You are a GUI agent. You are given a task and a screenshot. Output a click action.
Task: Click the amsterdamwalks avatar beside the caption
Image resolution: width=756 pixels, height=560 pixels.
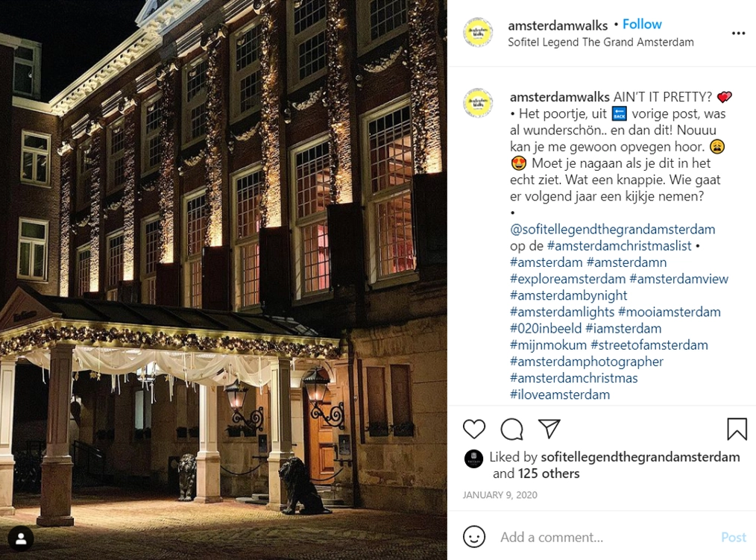478,103
